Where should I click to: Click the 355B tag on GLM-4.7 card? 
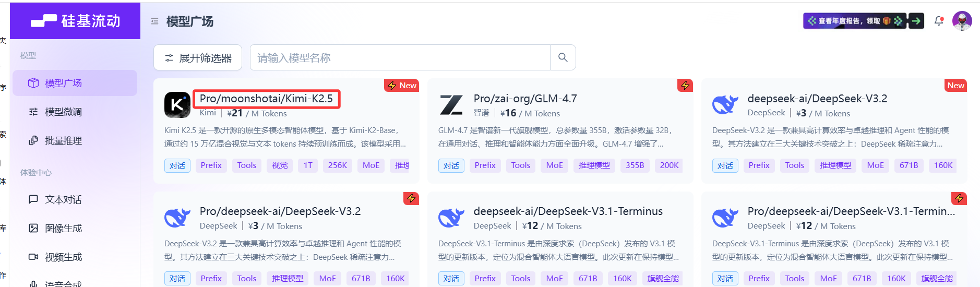tap(635, 165)
